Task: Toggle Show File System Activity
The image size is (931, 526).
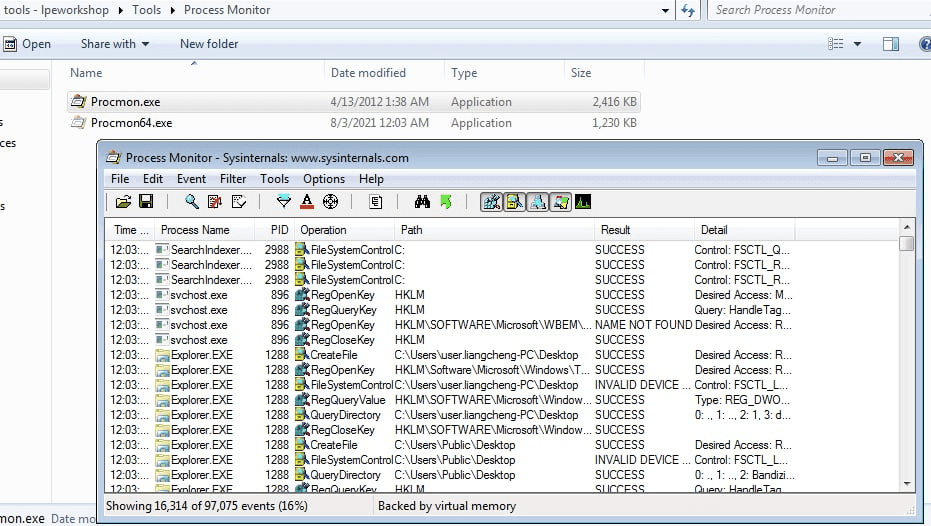Action: [x=515, y=202]
